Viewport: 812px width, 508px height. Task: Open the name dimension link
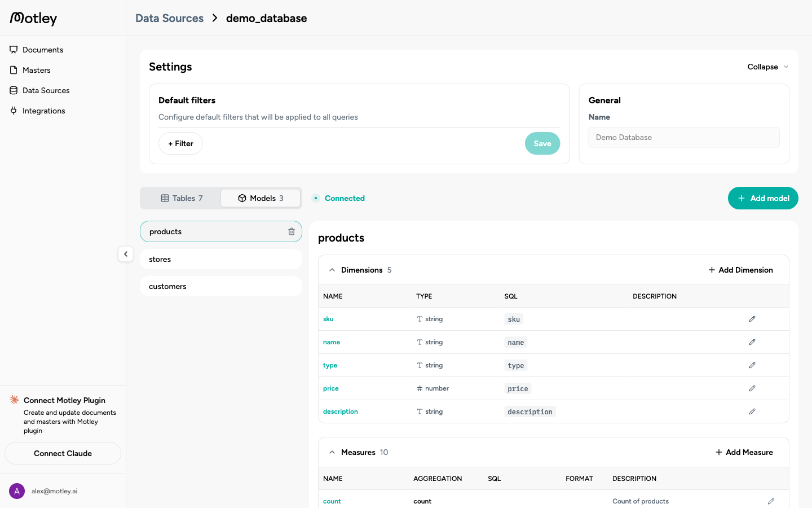click(x=332, y=342)
